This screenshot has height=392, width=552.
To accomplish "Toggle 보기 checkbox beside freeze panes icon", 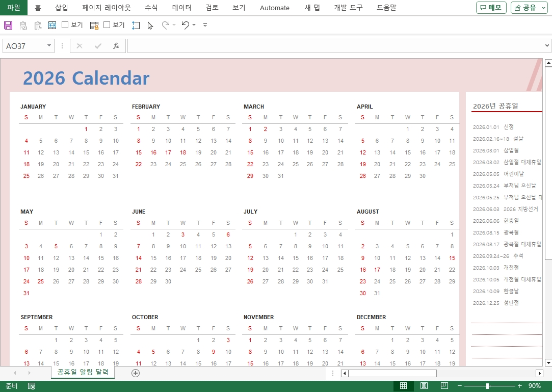I will tap(107, 24).
